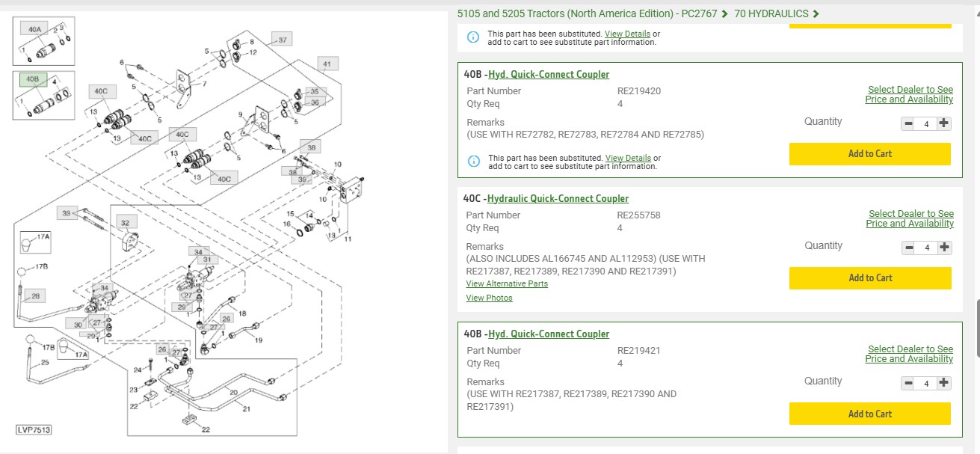
Task: Select callout 37 in diagram
Action: (282, 40)
